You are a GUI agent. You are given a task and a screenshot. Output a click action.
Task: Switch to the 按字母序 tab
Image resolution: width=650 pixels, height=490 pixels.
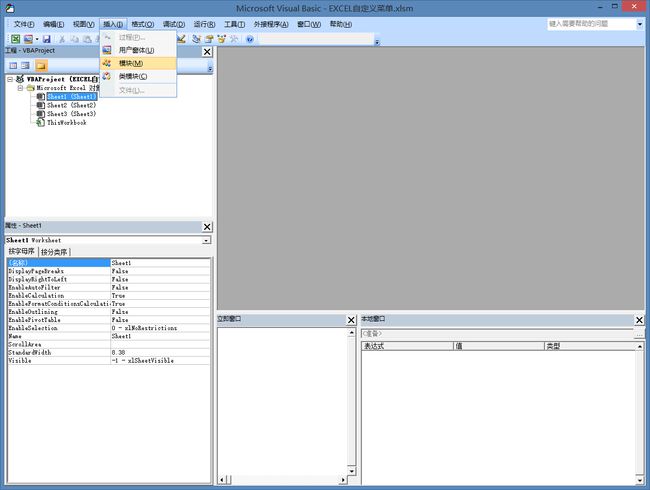click(x=22, y=251)
